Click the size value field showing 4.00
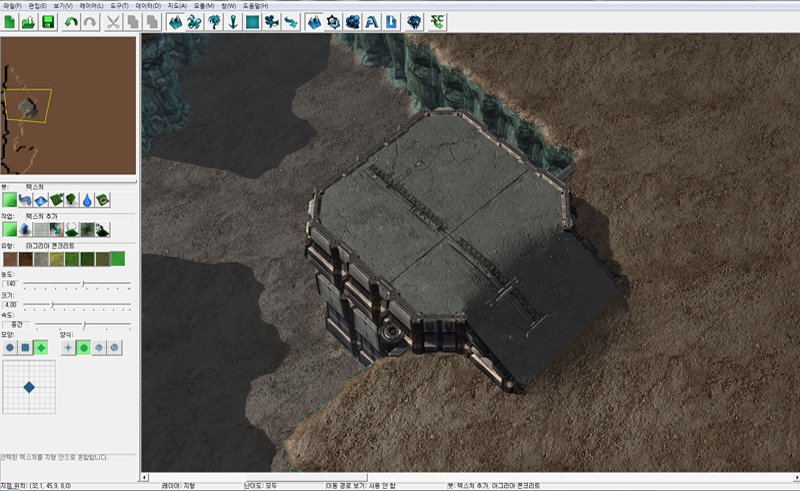This screenshot has height=491, width=800. [x=11, y=305]
